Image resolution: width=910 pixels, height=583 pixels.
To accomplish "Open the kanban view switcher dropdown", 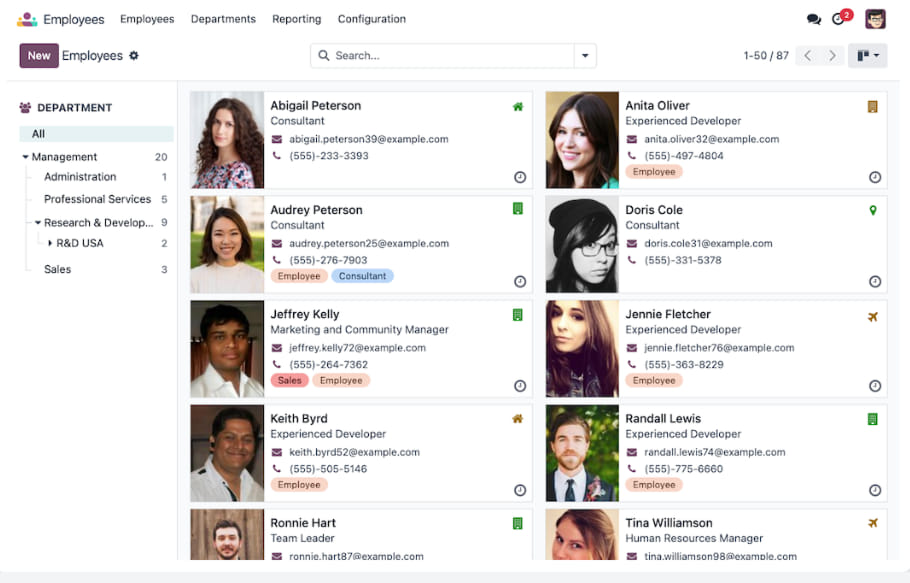I will pos(867,56).
